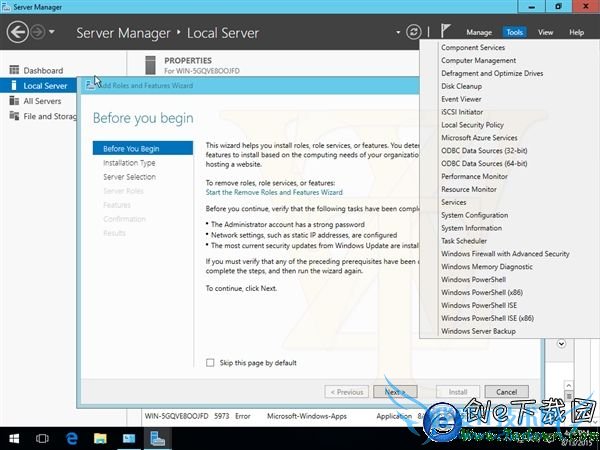
Task: Open the Manage menu
Action: 479,33
